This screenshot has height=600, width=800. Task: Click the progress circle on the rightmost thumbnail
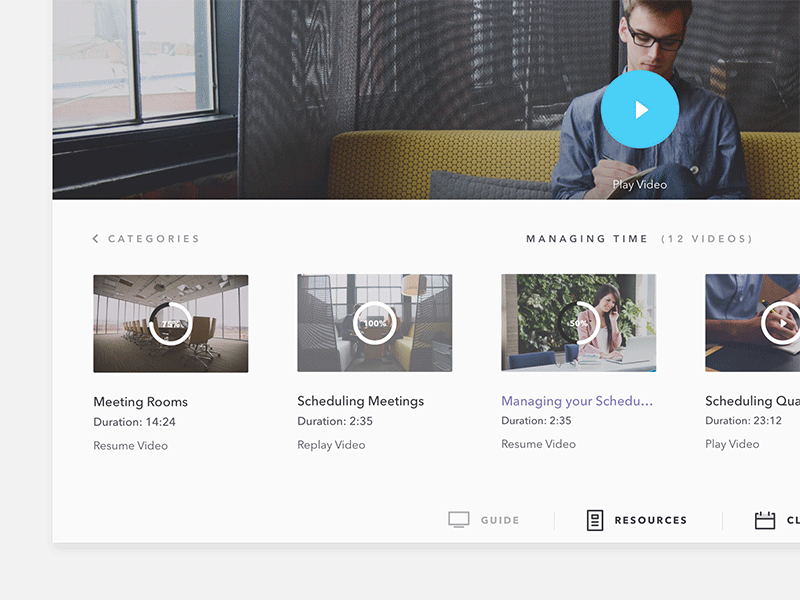coord(783,322)
